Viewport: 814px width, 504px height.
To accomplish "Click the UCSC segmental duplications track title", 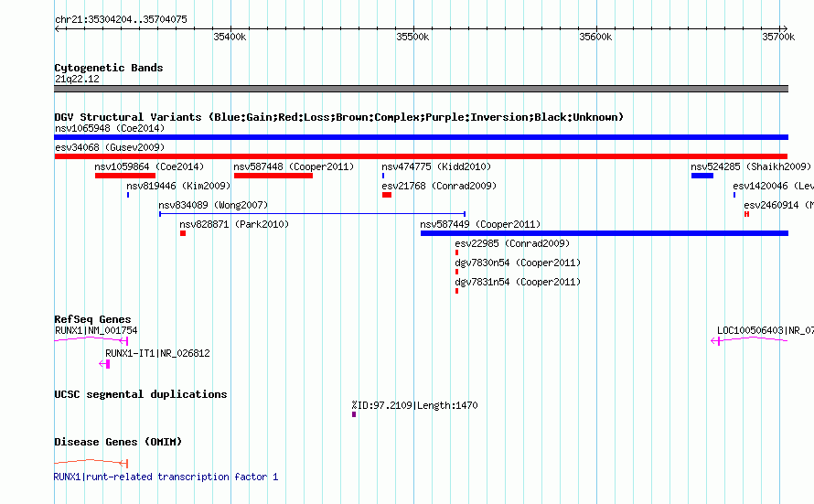I will [x=141, y=394].
